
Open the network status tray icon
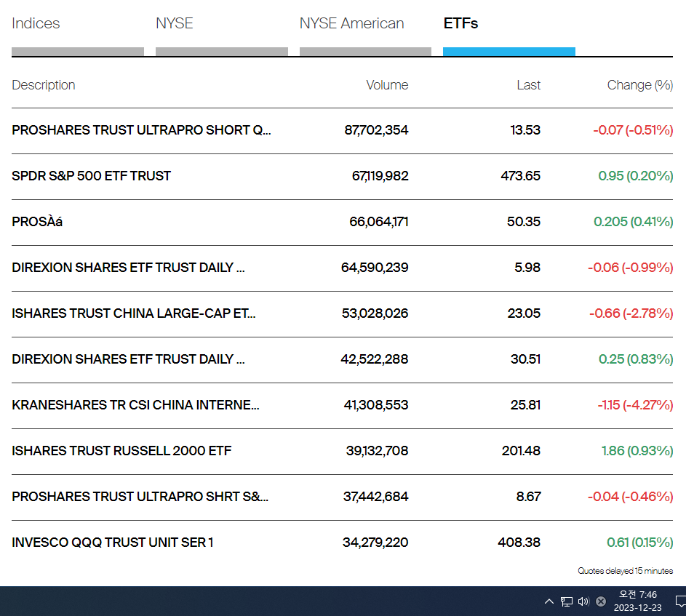point(567,601)
